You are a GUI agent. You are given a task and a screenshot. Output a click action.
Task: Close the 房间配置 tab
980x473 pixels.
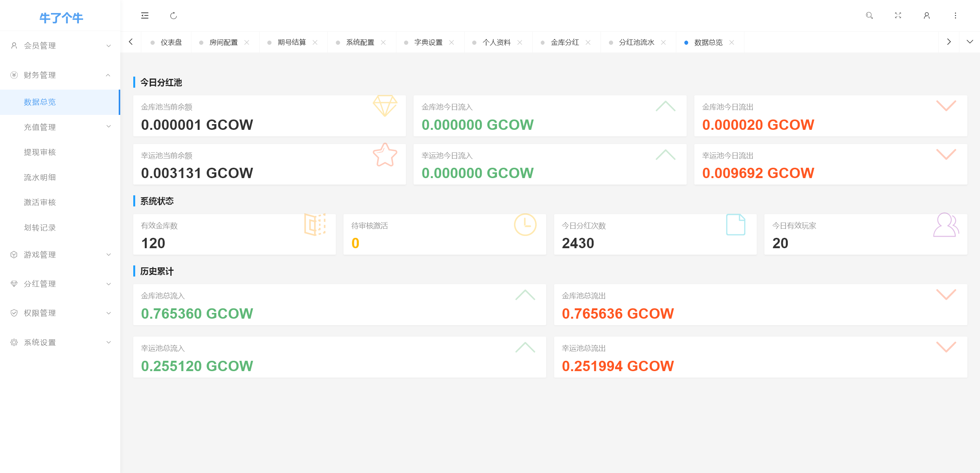tap(247, 43)
